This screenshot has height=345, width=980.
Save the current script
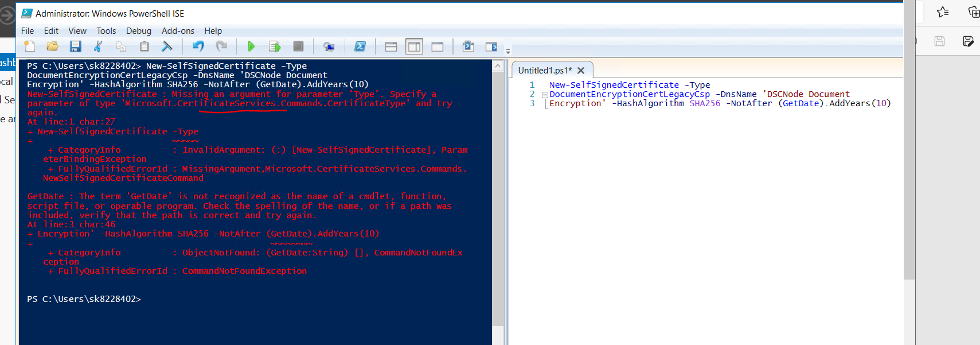pos(75,46)
